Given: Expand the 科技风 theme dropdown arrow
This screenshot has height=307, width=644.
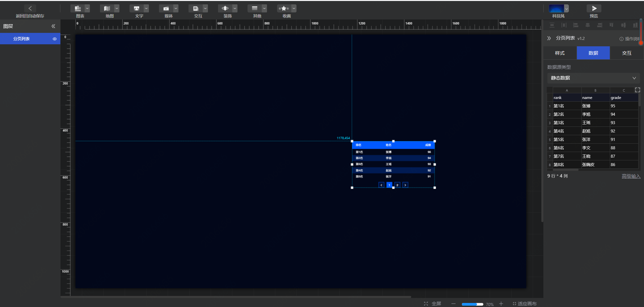Looking at the screenshot, I should 567,9.
